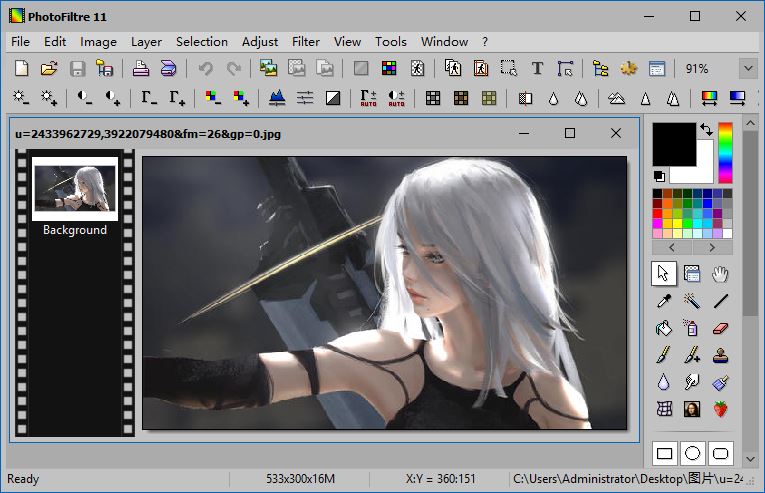Viewport: 765px width, 493px height.
Task: Select the Smudge finger tool
Action: (x=692, y=382)
